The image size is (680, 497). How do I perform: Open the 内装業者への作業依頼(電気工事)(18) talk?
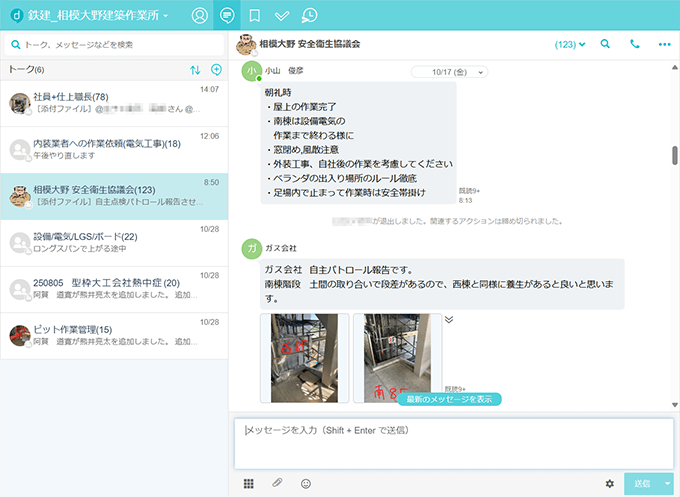(114, 150)
